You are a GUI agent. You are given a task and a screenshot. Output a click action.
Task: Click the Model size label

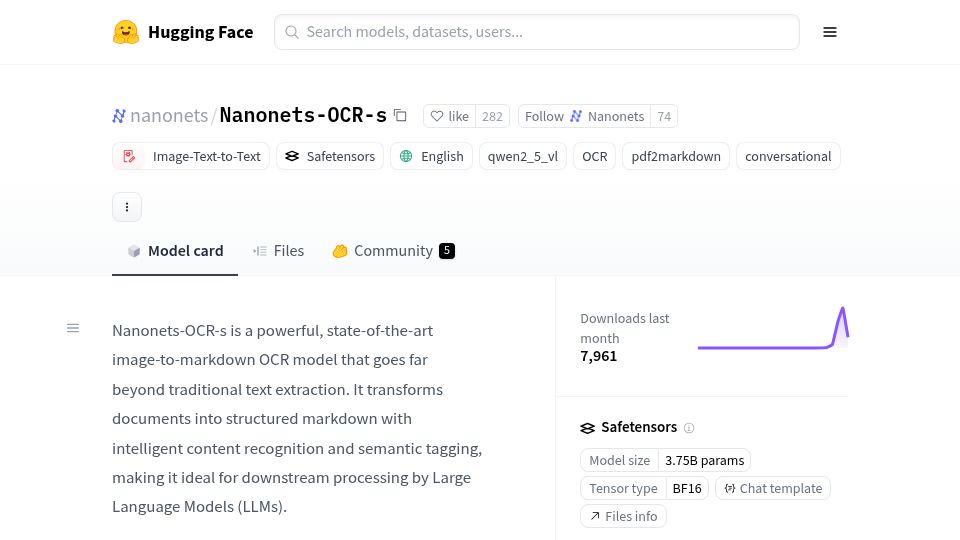point(620,460)
